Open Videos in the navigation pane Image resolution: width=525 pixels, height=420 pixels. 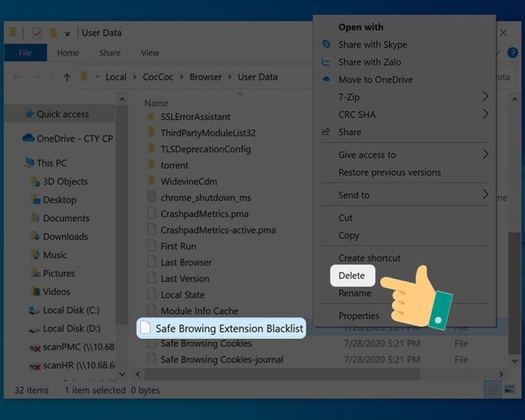pos(51,292)
